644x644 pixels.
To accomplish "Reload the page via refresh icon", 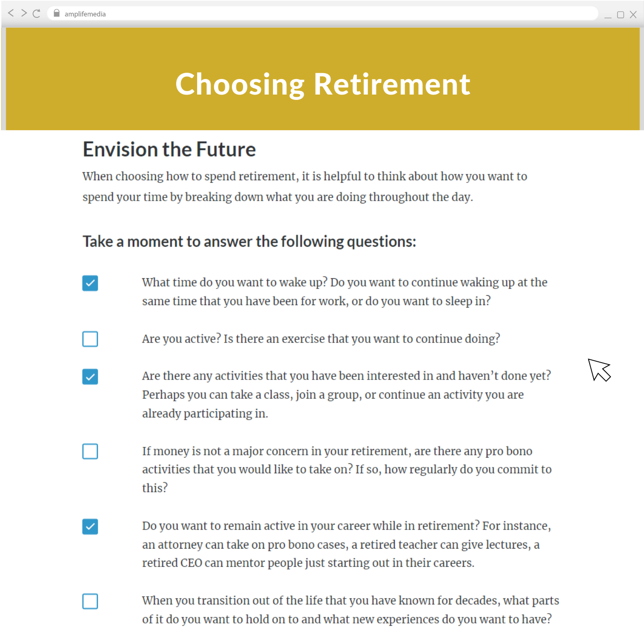I will click(x=36, y=13).
